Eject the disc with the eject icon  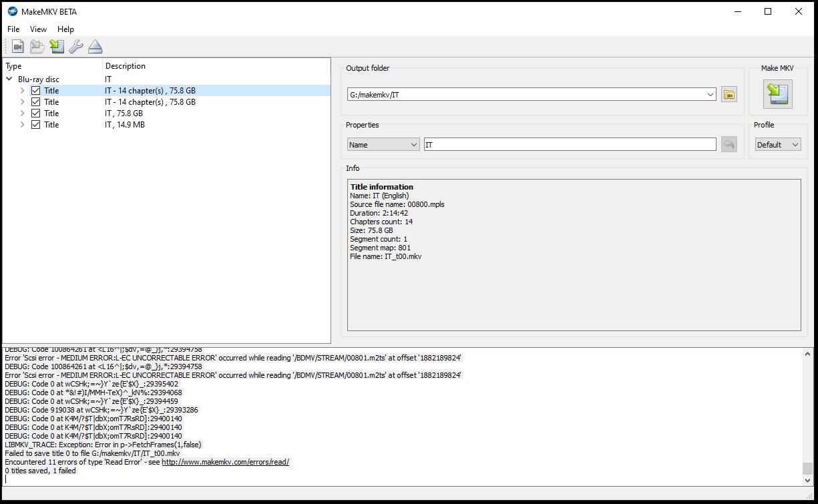click(95, 47)
